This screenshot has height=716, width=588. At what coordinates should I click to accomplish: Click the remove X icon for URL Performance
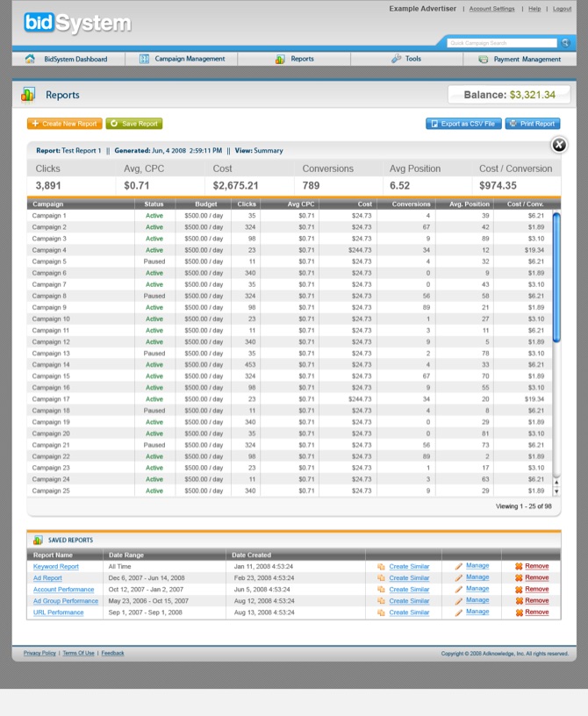519,612
